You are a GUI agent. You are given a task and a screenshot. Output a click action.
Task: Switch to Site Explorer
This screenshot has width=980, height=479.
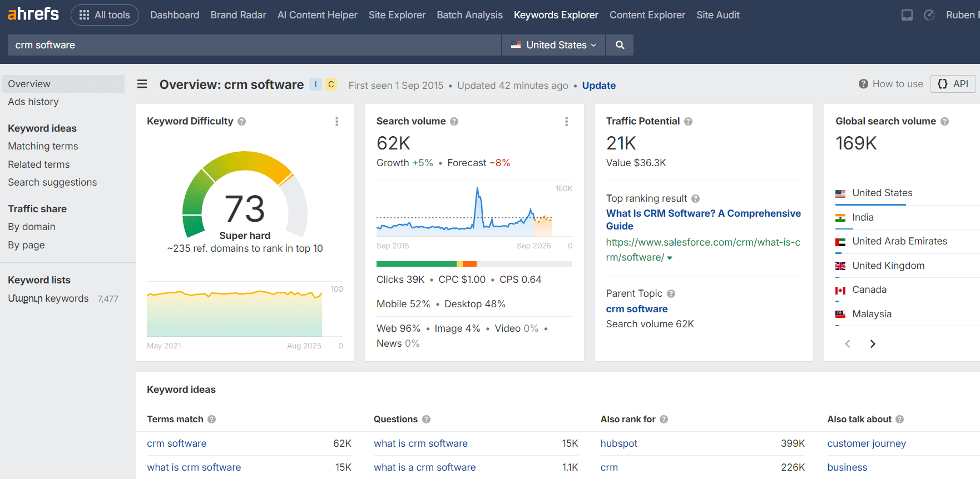[x=397, y=15]
